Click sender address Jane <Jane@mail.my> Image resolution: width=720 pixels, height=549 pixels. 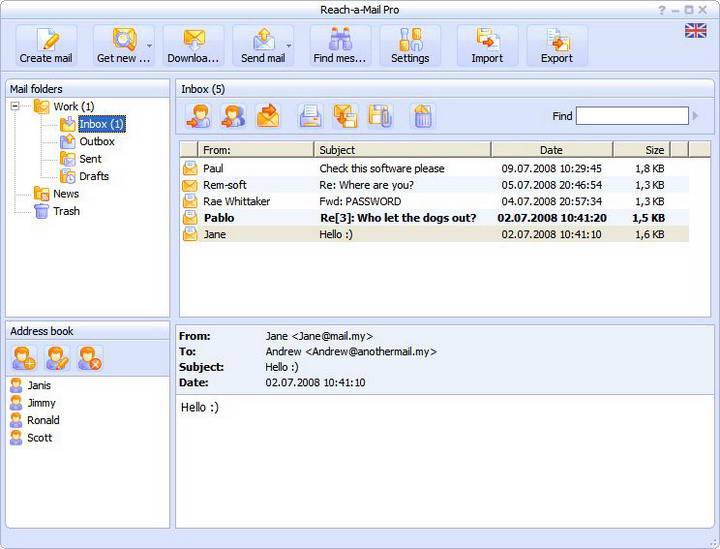coord(319,336)
